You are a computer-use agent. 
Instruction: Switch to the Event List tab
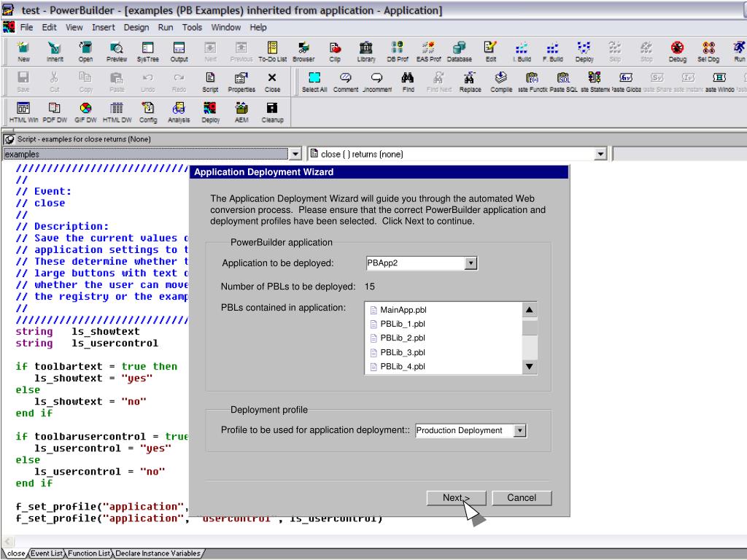[47, 553]
